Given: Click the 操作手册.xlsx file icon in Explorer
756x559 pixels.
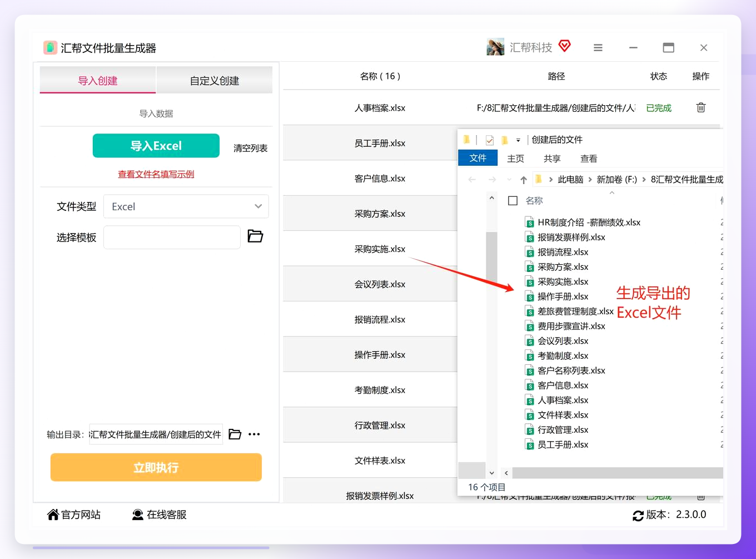Looking at the screenshot, I should pyautogui.click(x=530, y=296).
